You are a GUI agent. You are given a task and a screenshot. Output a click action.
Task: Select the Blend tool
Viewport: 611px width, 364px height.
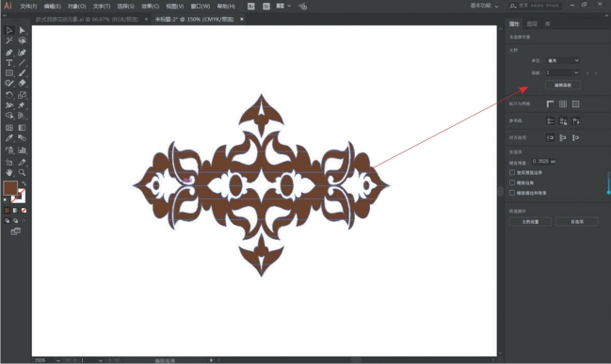[x=23, y=138]
